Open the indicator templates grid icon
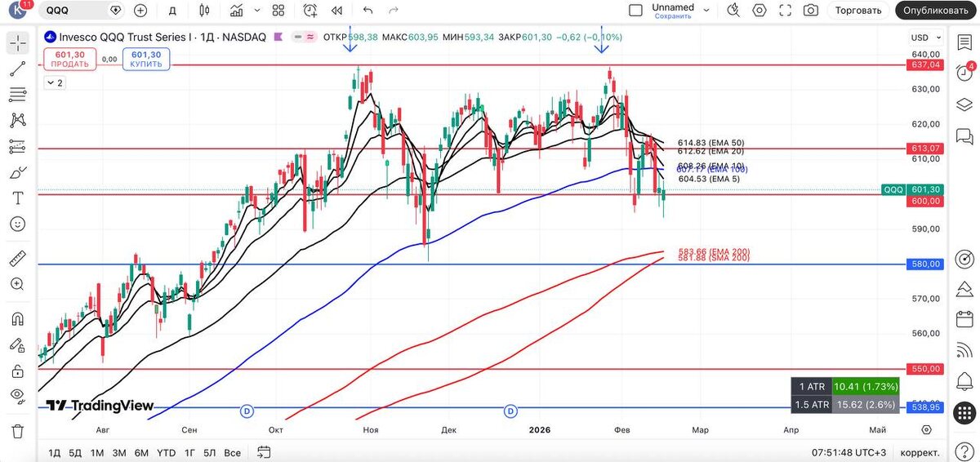980x462 pixels. (x=278, y=11)
